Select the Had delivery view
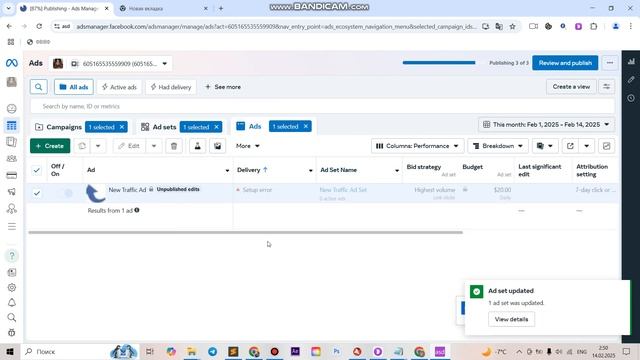This screenshot has width=640, height=360. [171, 87]
